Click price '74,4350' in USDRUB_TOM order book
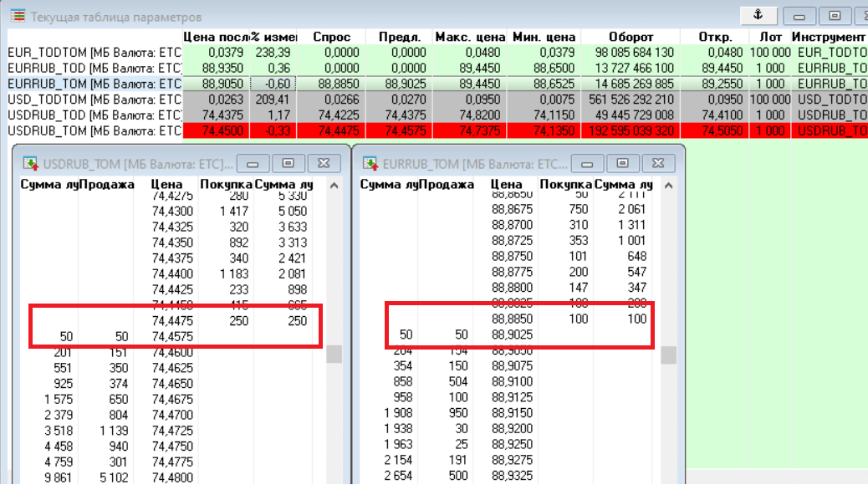The height and width of the screenshot is (485, 868). pos(173,242)
